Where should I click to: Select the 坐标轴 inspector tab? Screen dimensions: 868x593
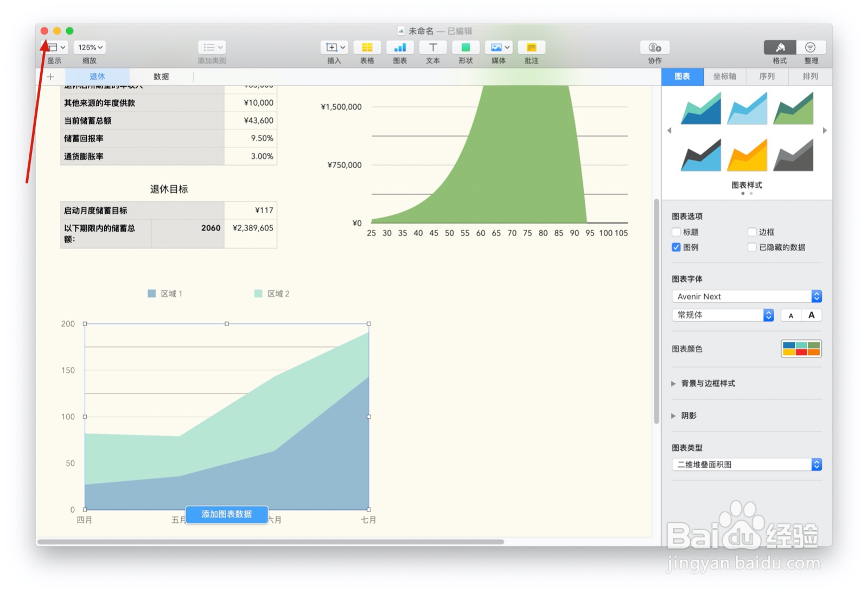(x=725, y=76)
